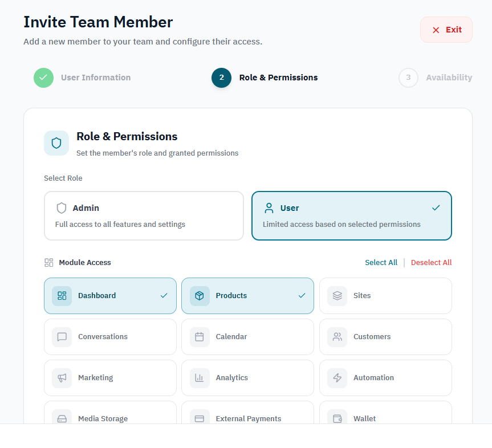
Task: Click the Sites layers icon
Action: [x=337, y=295]
